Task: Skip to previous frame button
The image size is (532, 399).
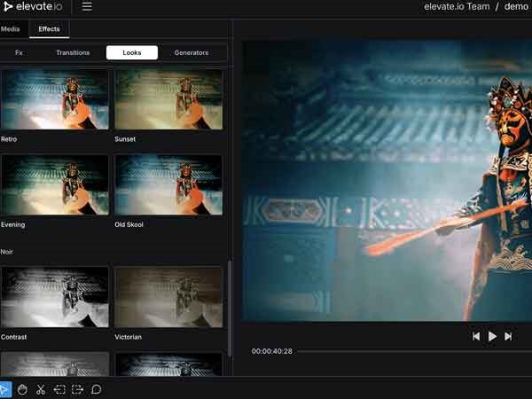Action: click(476, 336)
